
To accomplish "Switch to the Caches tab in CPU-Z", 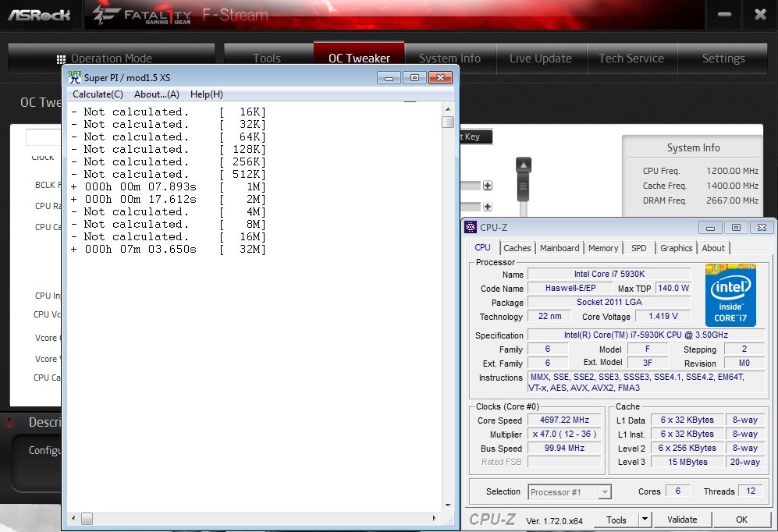I will coord(517,248).
